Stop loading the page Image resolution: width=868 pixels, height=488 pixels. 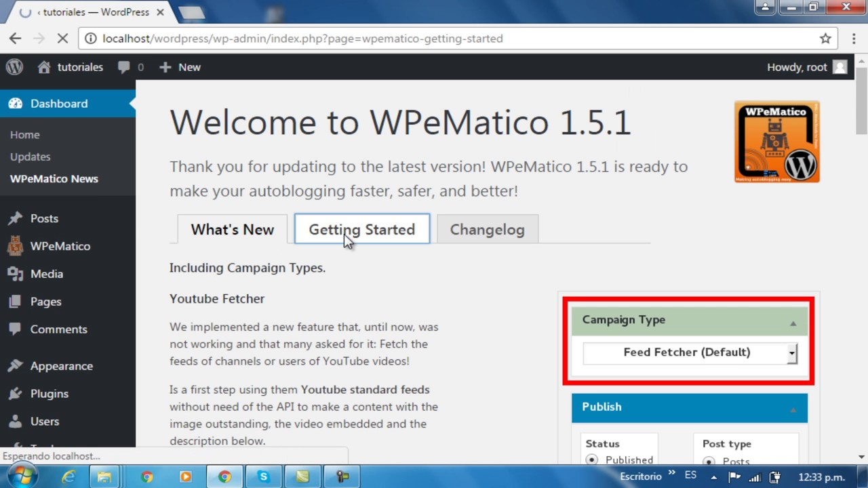62,39
